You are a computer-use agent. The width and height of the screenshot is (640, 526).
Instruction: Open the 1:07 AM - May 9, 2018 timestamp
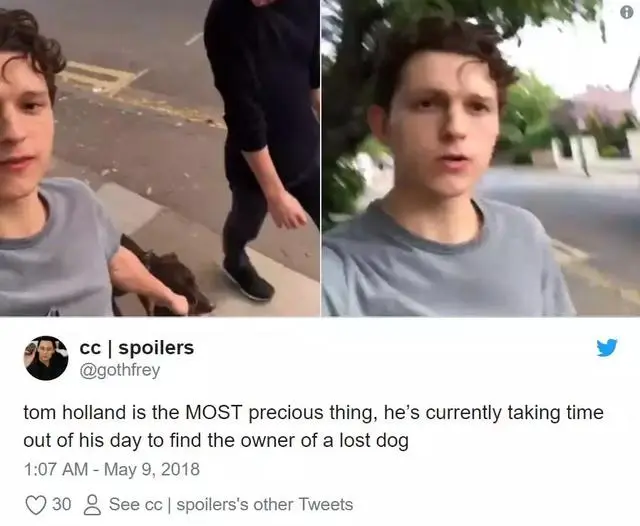pyautogui.click(x=112, y=469)
